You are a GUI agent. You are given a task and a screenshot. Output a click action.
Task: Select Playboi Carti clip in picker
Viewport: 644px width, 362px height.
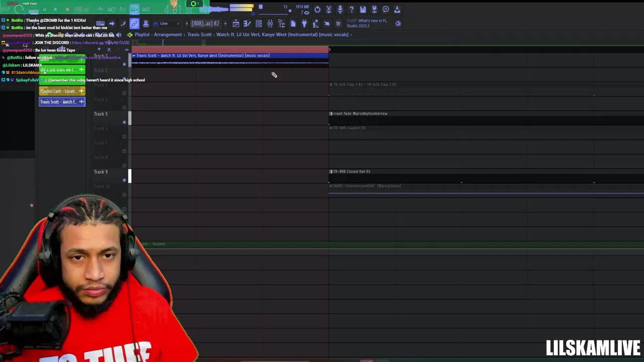(x=62, y=91)
